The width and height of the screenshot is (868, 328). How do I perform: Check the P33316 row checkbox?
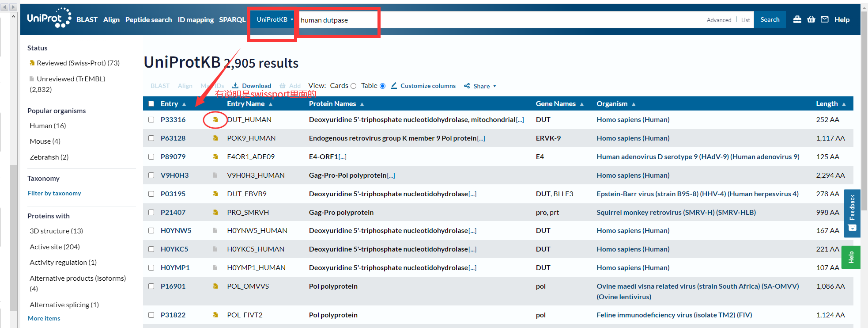pyautogui.click(x=151, y=119)
